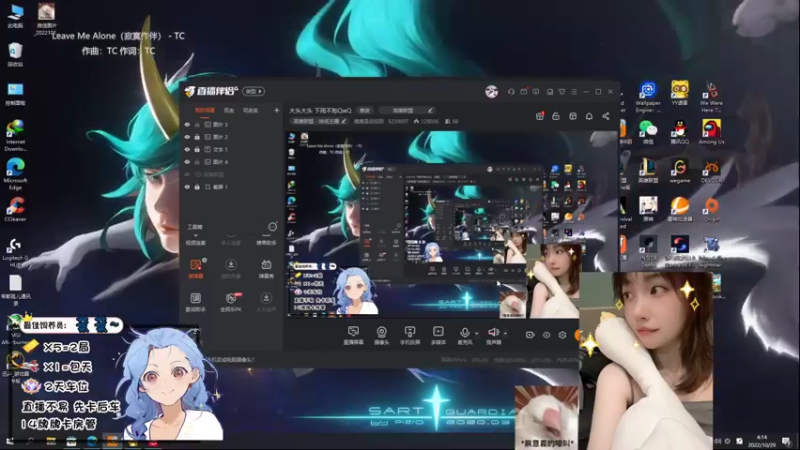Image resolution: width=800 pixels, height=450 pixels.
Task: Select the 文本 1 source row
Action: (232, 149)
